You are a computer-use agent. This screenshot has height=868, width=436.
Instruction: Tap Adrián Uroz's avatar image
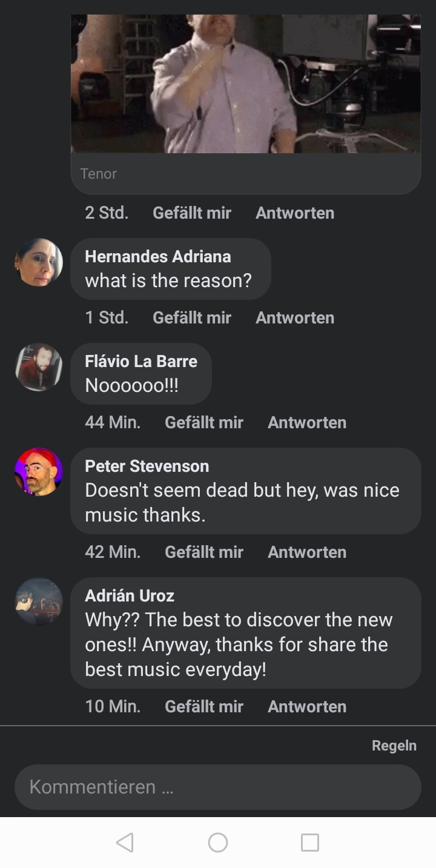39,601
